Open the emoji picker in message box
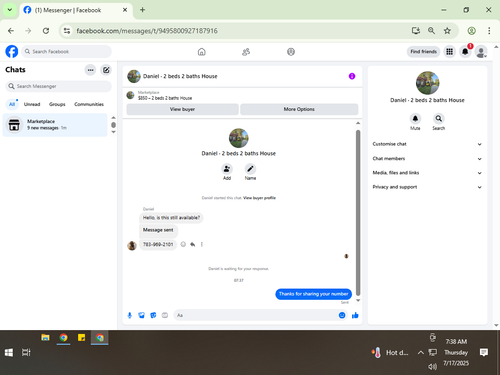This screenshot has height=375, width=500. pos(342,315)
